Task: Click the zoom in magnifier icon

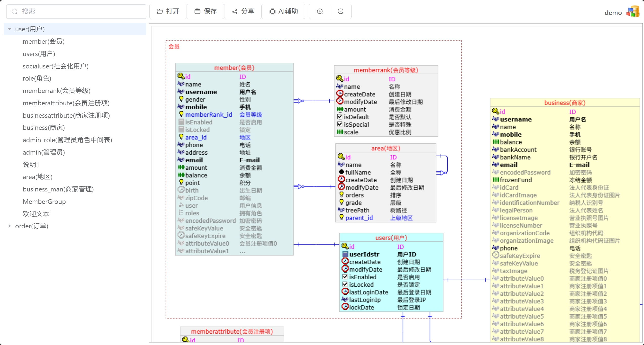Action: pyautogui.click(x=320, y=11)
